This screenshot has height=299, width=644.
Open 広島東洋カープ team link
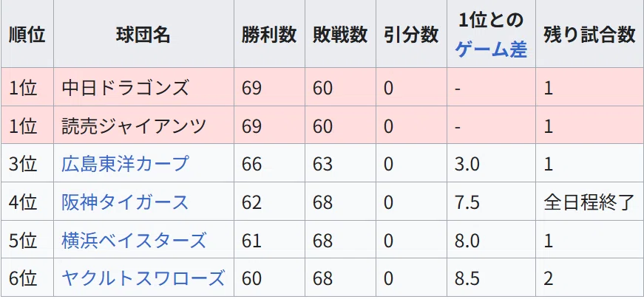[125, 164]
